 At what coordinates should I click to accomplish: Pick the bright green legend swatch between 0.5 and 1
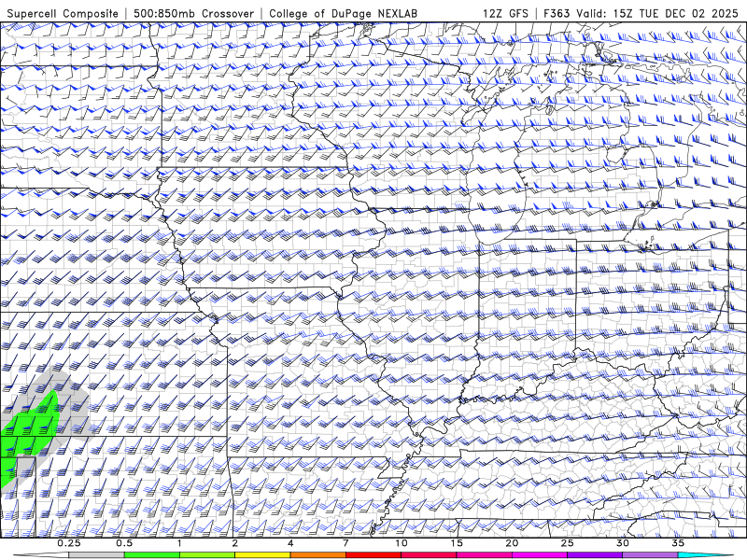[x=152, y=555]
